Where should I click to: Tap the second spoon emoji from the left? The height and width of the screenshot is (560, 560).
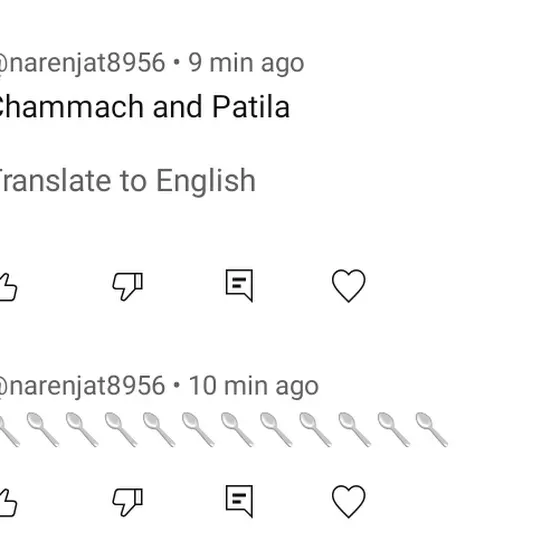click(43, 429)
